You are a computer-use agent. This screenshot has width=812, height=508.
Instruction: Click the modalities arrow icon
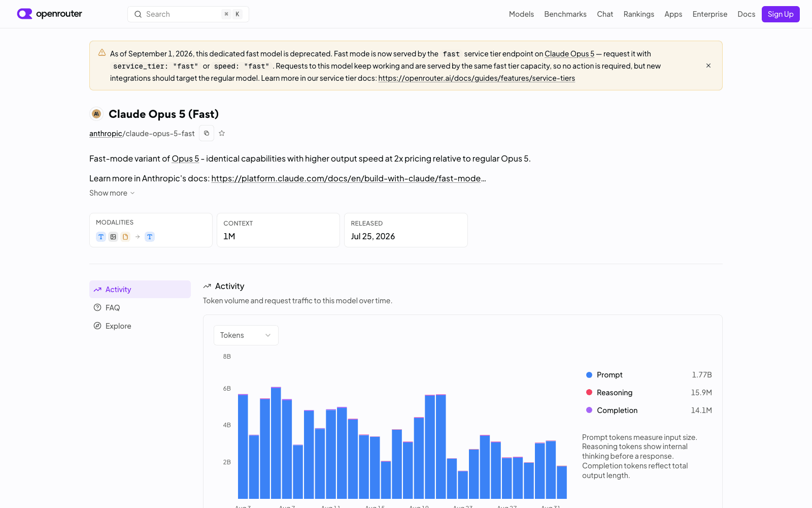(138, 237)
